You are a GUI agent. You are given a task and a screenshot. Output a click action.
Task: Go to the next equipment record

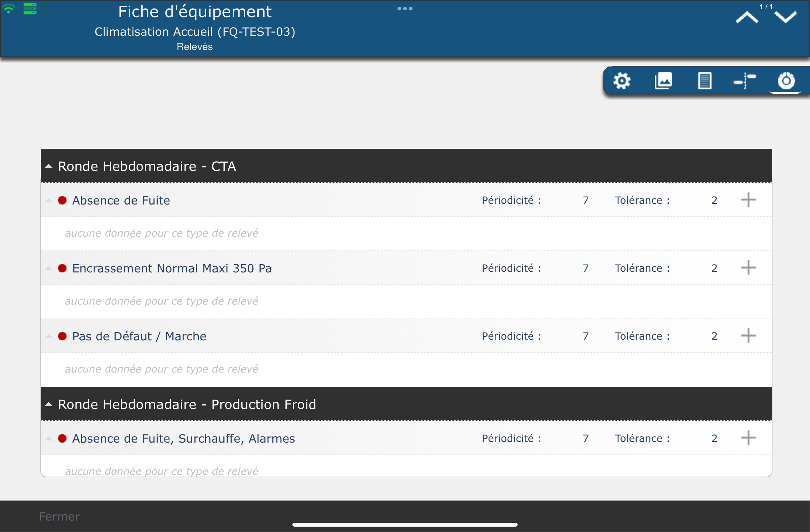tap(785, 17)
